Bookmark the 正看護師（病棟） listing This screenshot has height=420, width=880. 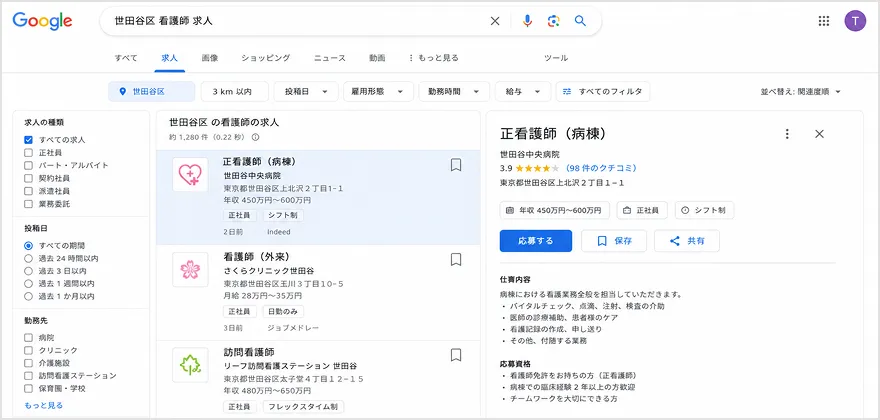(x=456, y=165)
